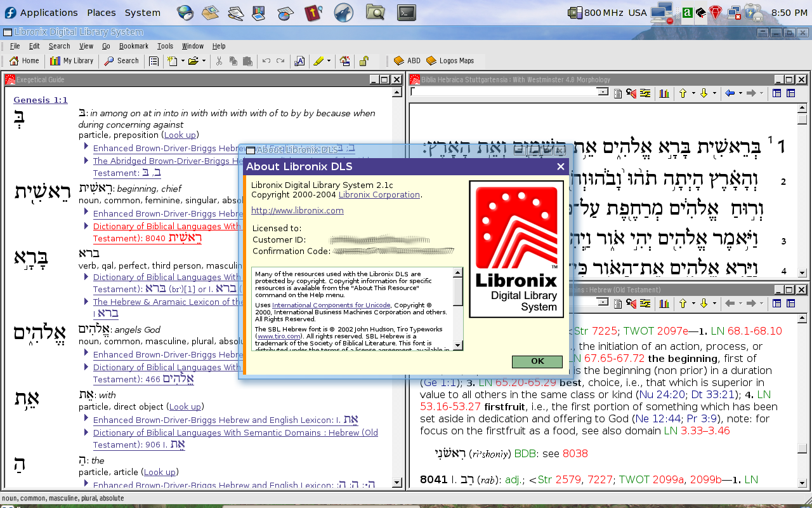
Task: Open the Edit menu
Action: point(34,46)
